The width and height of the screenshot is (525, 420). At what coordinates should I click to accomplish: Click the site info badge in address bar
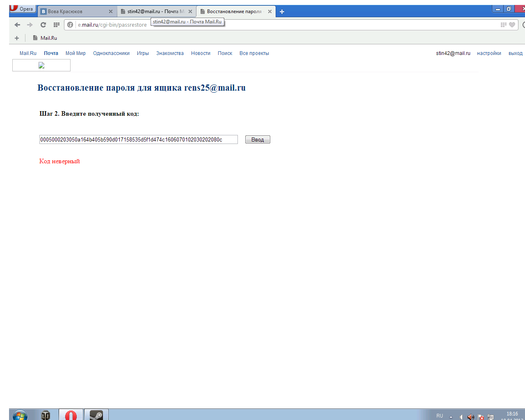tap(70, 25)
